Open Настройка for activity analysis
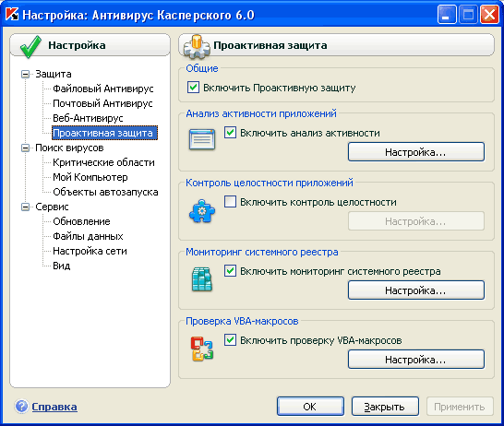Image resolution: width=504 pixels, height=426 pixels. click(416, 152)
